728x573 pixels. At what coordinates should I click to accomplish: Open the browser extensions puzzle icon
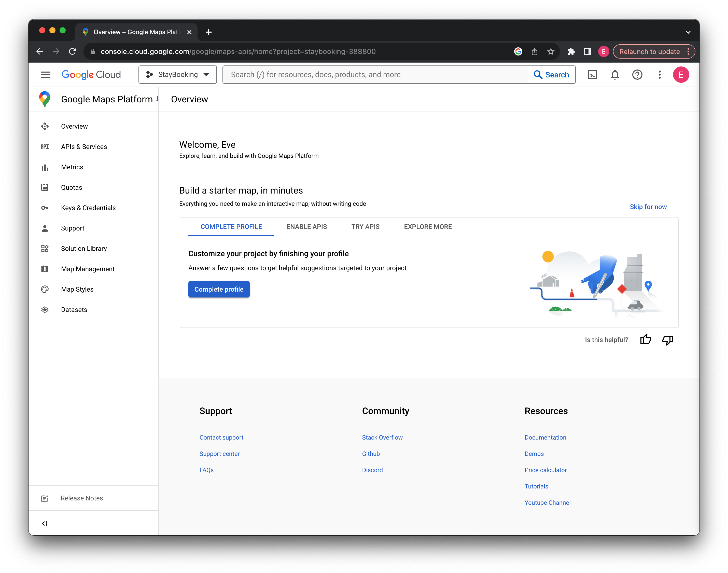click(x=571, y=51)
